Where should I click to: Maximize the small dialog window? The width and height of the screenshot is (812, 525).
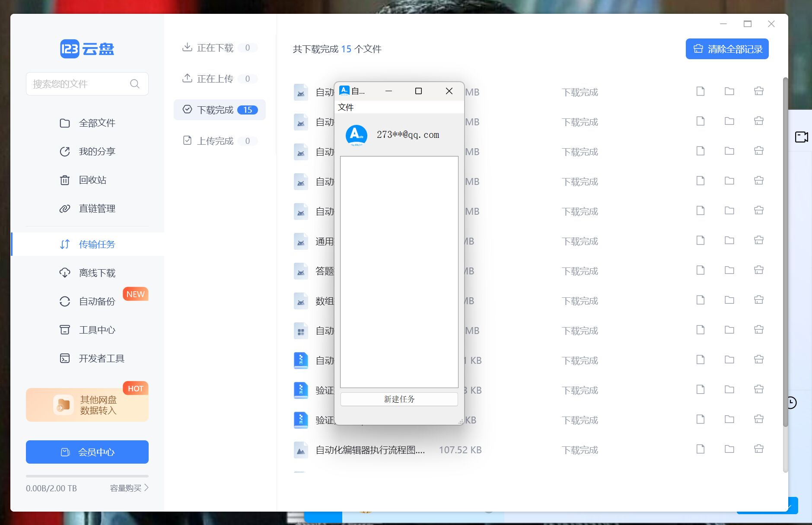pos(418,91)
